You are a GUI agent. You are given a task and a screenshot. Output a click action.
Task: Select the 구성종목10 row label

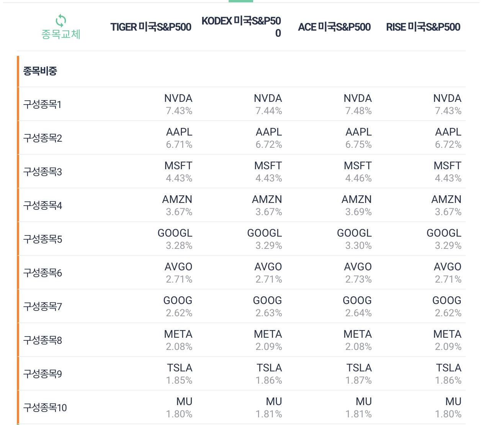point(45,407)
